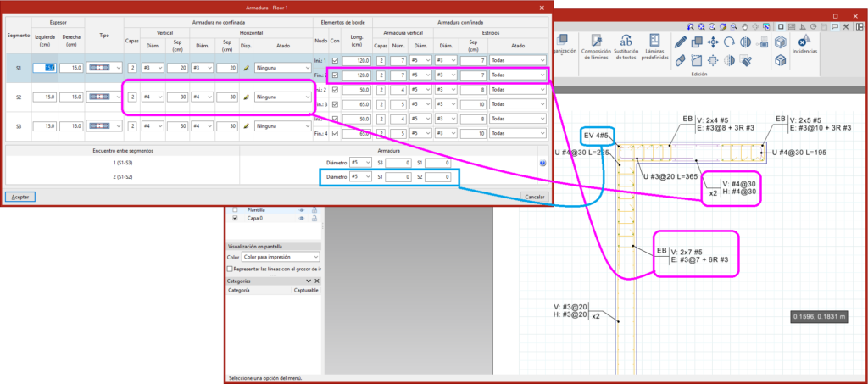This screenshot has width=868, height=384.
Task: Click S1 horizontal Disp. pencil icon
Action: pos(247,68)
